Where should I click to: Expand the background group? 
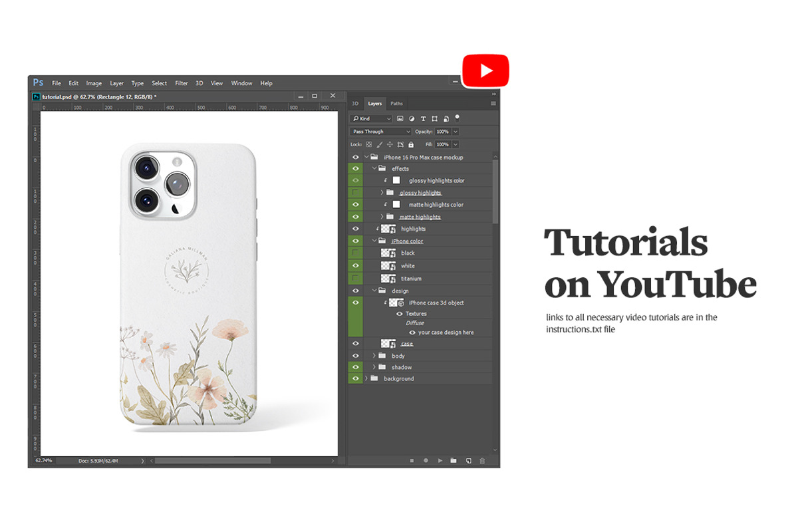pos(366,378)
